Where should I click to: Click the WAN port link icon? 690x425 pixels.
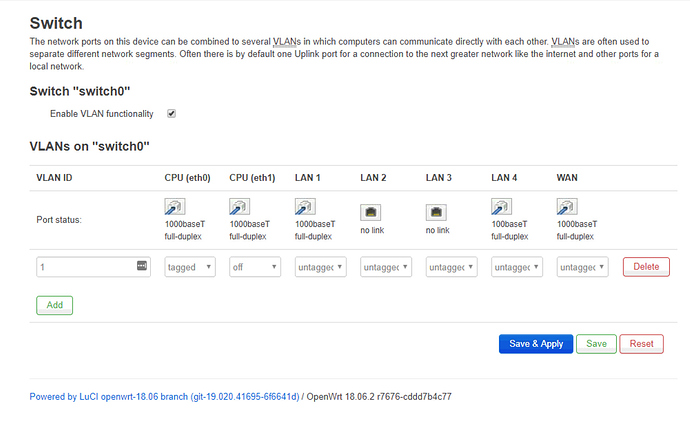click(x=567, y=206)
